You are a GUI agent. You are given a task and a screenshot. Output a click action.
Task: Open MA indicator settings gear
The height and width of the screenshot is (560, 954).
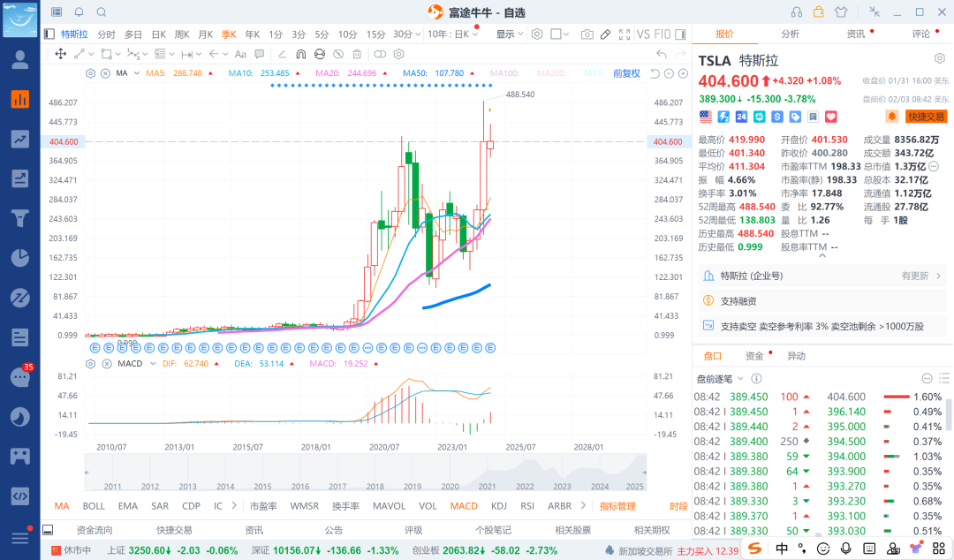(90, 73)
